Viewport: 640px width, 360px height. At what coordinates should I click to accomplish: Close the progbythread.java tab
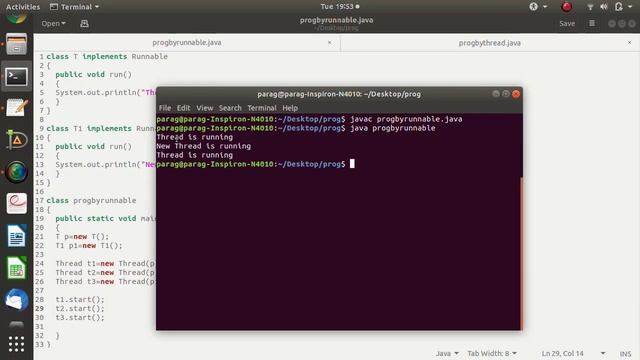pos(629,42)
